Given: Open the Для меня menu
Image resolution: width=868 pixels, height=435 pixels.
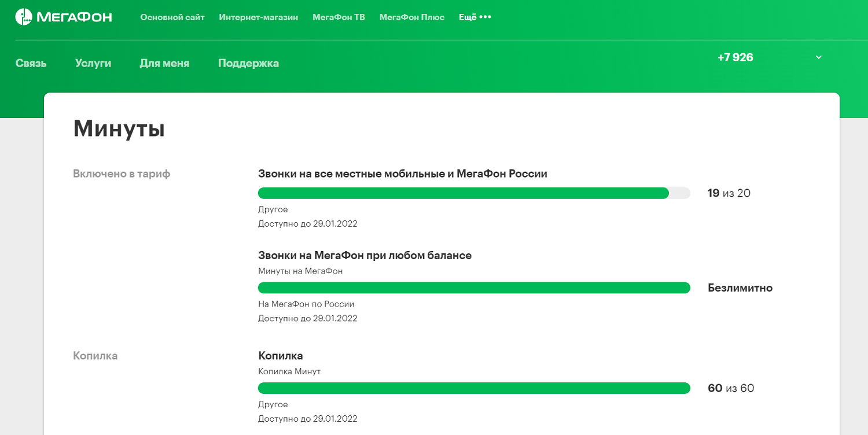Looking at the screenshot, I should (x=164, y=63).
